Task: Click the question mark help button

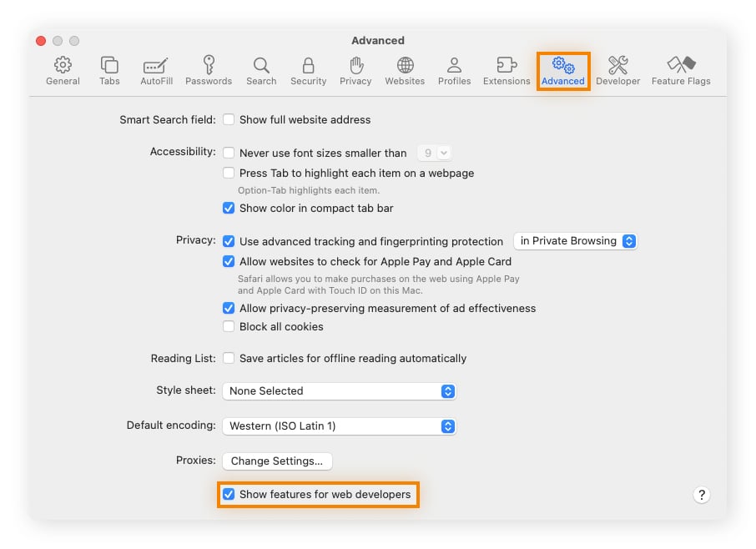Action: pyautogui.click(x=702, y=495)
